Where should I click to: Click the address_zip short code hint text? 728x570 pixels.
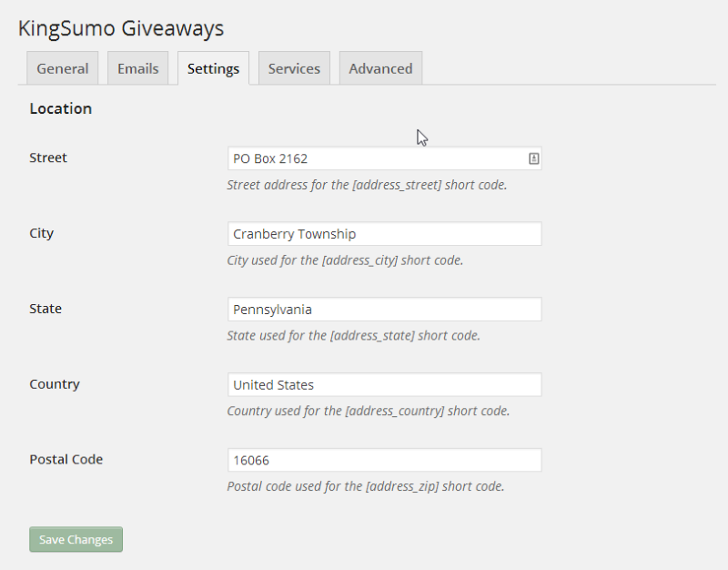click(x=366, y=486)
